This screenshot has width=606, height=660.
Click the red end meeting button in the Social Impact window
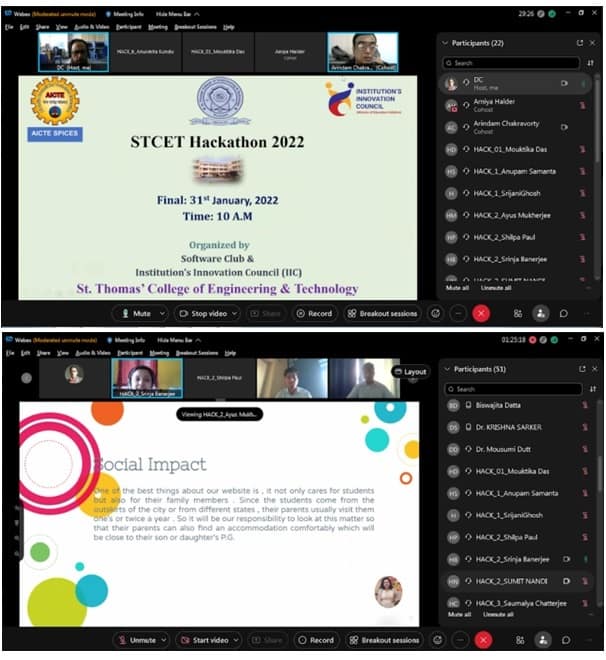tap(484, 640)
